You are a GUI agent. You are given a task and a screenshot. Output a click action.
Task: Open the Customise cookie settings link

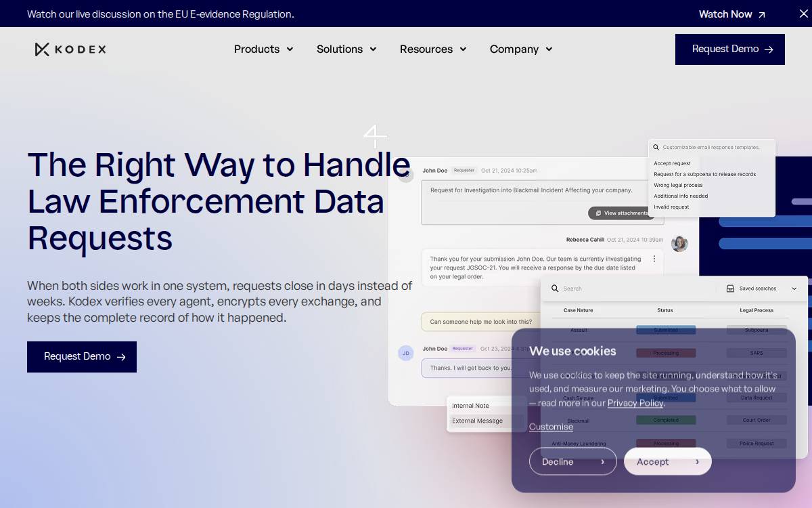(x=551, y=427)
